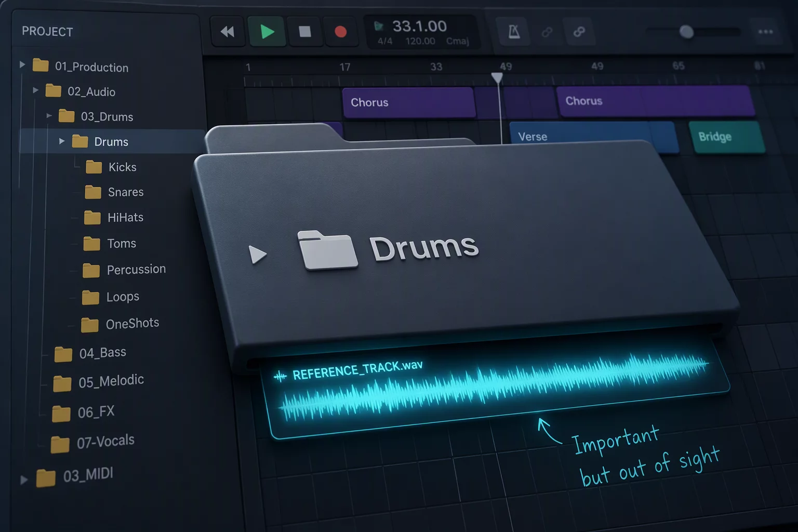Screen dimensions: 798x532
Task: Arm recording with the red record button
Action: point(341,32)
